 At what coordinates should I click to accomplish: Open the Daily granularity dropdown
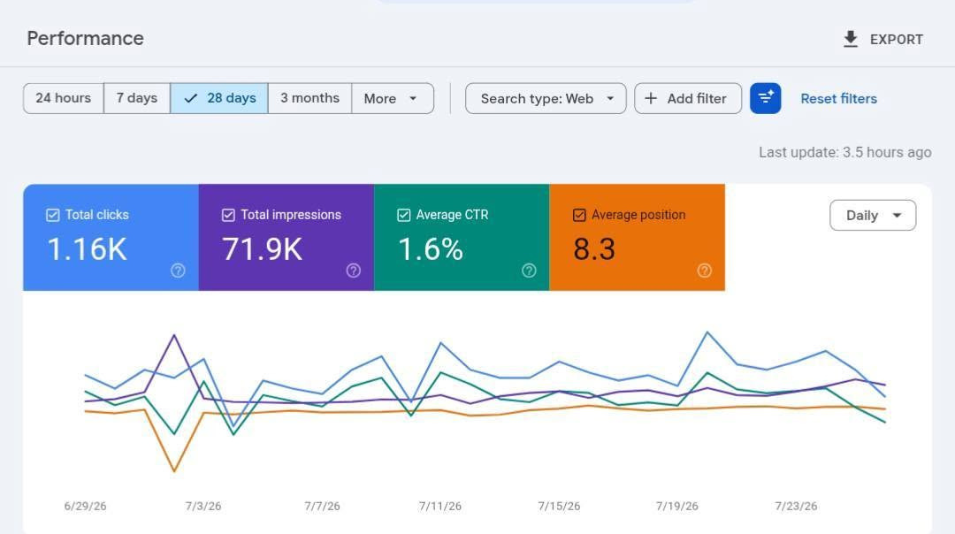coord(873,215)
